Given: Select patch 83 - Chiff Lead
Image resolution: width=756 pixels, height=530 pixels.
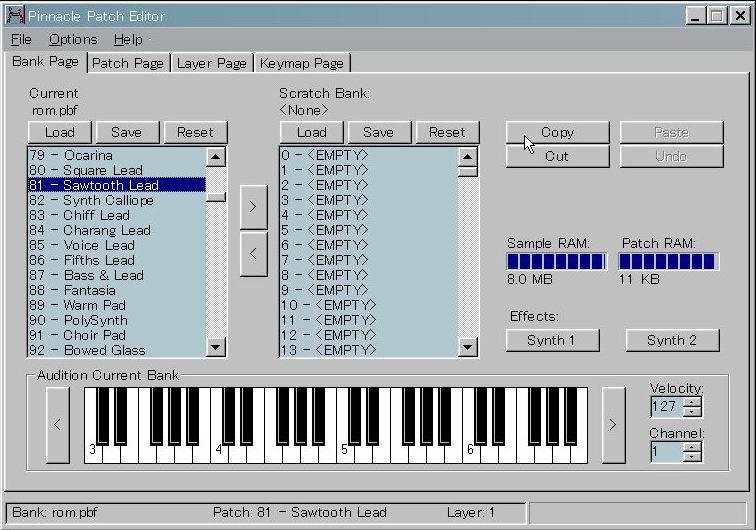Looking at the screenshot, I should pos(117,215).
